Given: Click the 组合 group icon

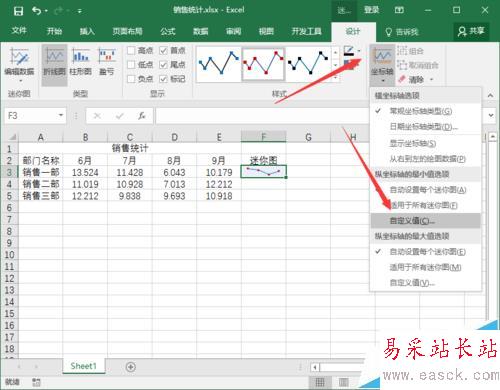Looking at the screenshot, I should tap(402, 51).
